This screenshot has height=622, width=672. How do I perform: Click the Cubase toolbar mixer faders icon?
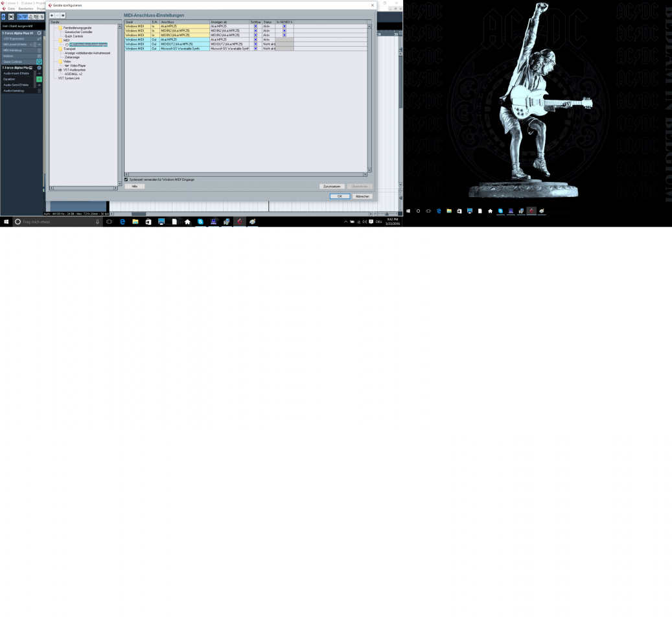point(41,17)
